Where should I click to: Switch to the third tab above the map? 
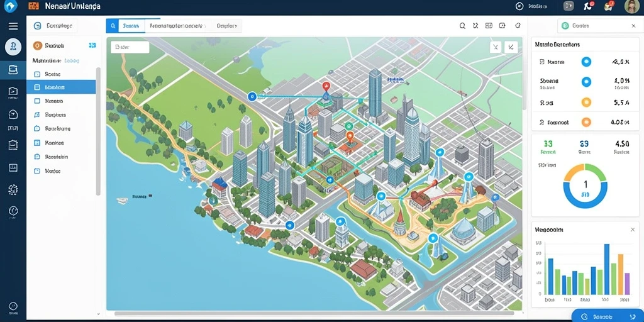pyautogui.click(x=226, y=26)
